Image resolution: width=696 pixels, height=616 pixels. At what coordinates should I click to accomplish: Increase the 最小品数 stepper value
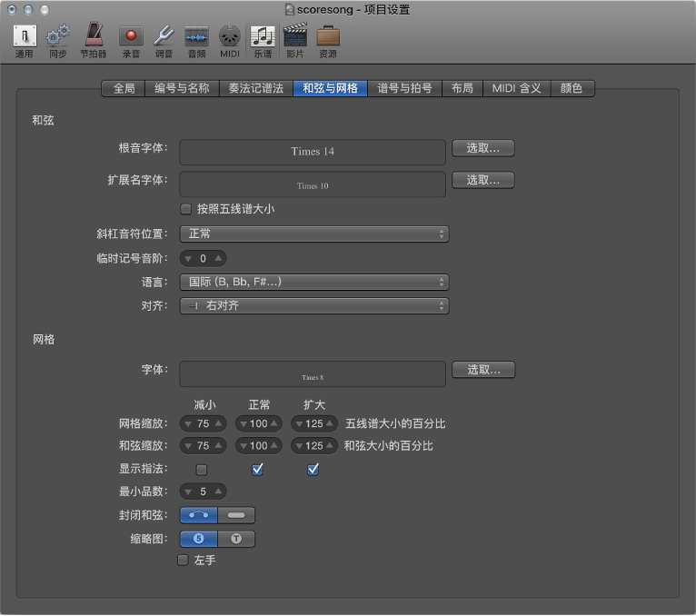coord(218,492)
